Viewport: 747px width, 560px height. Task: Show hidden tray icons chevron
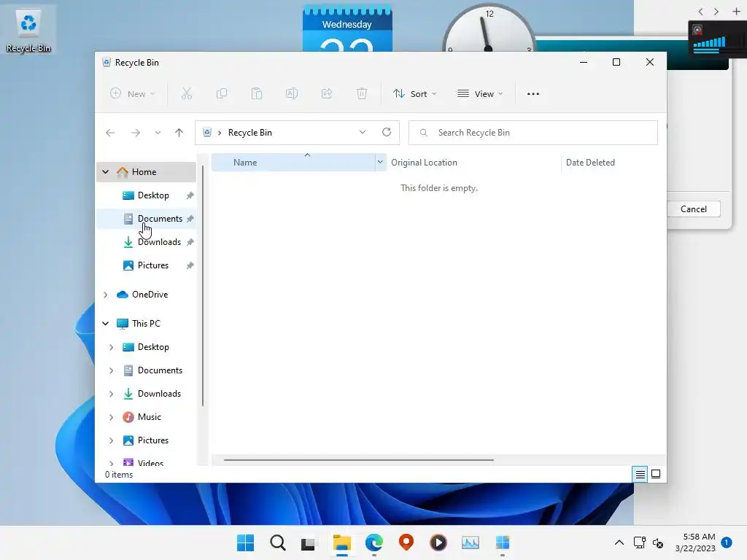tap(619, 542)
